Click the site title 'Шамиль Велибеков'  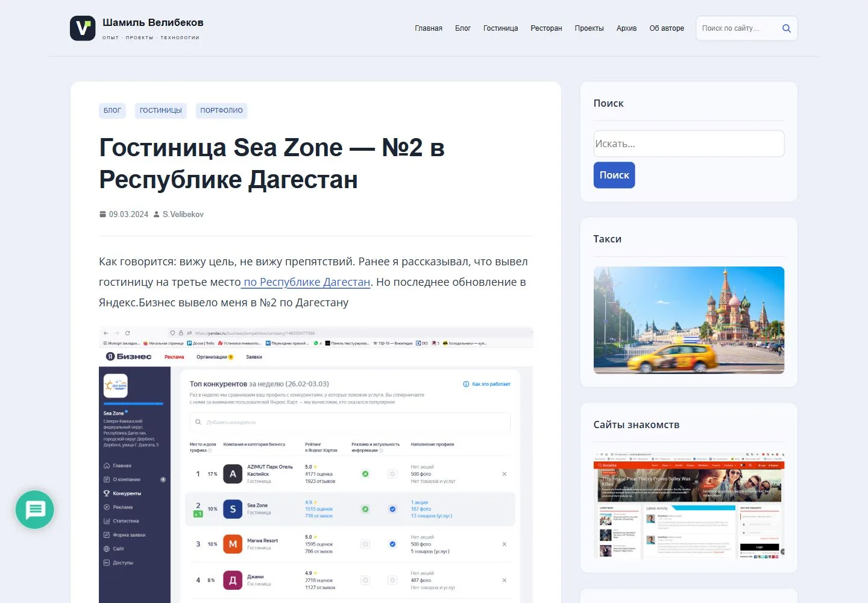(153, 22)
